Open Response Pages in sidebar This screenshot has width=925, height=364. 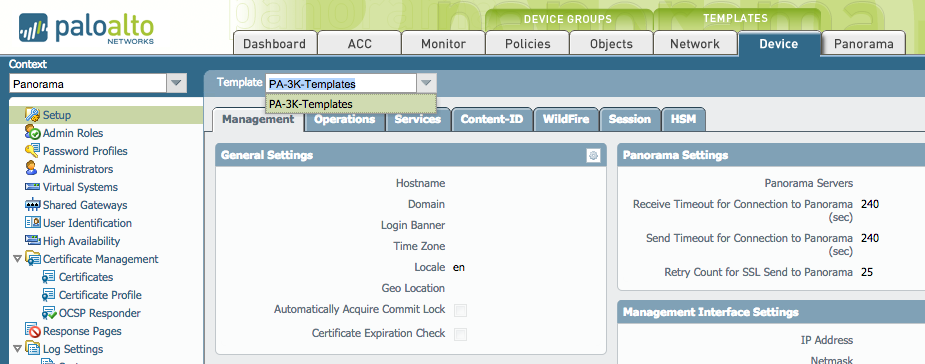pyautogui.click(x=82, y=331)
